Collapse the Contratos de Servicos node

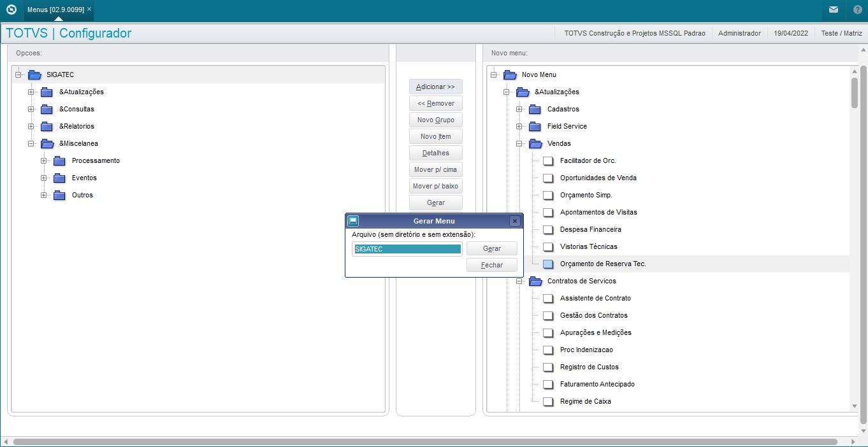[x=519, y=281]
